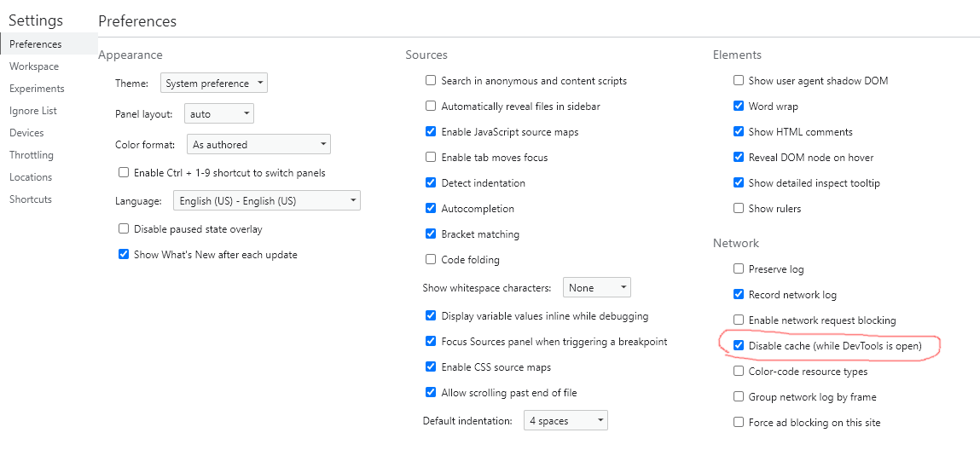Open the Language selection dropdown
Image resolution: width=980 pixels, height=450 pixels.
click(266, 201)
